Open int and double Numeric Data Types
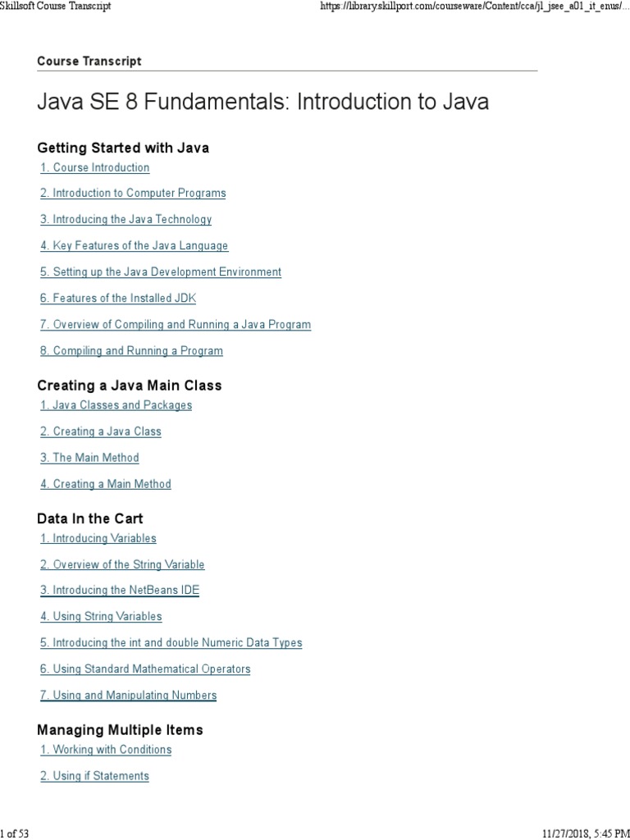Image resolution: width=630 pixels, height=840 pixels. pos(171,642)
